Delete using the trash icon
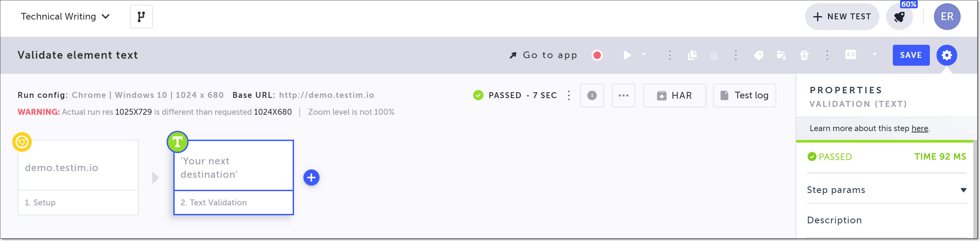Viewport: 980px width, 241px height. tap(804, 55)
